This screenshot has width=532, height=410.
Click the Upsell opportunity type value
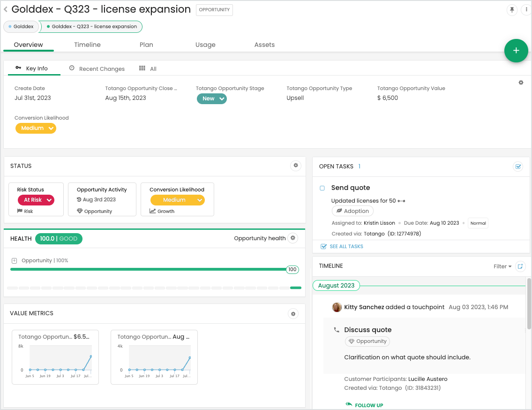click(295, 98)
